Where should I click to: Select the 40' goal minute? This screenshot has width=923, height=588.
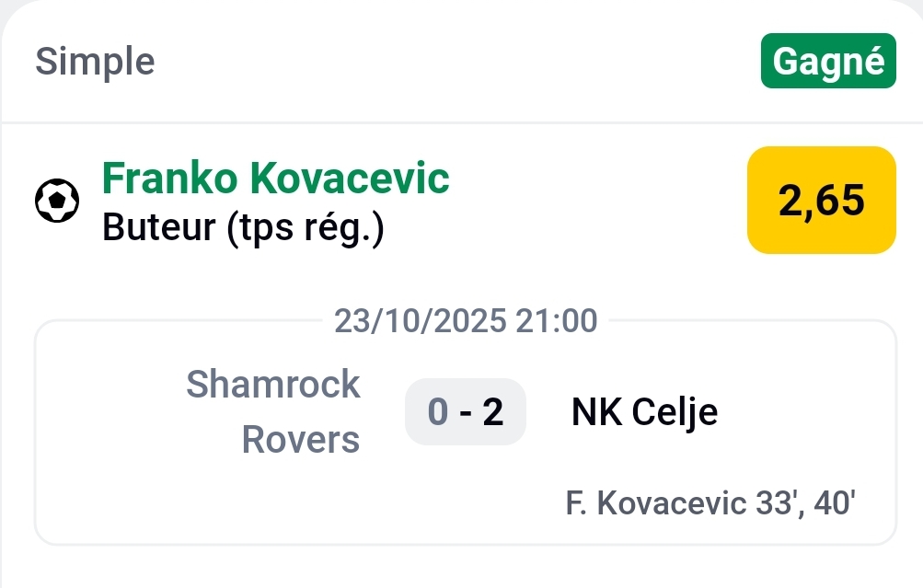(x=836, y=503)
